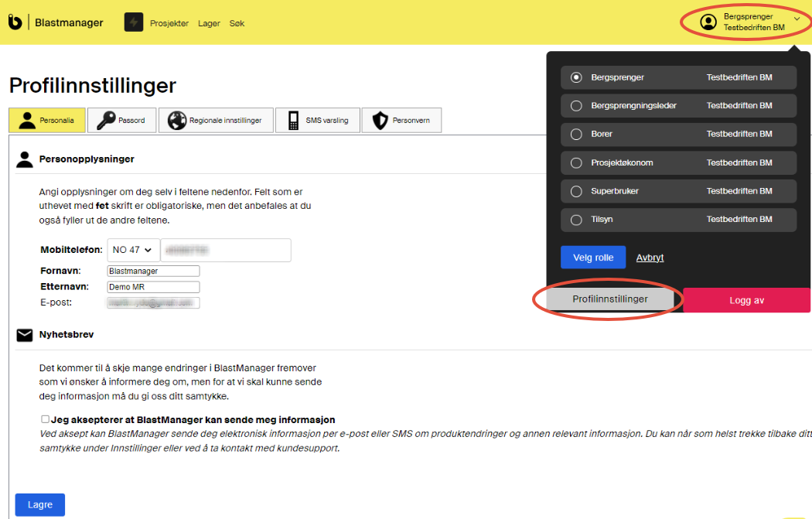The height and width of the screenshot is (519, 812).
Task: Open the NO 47 country code dropdown
Action: 133,250
